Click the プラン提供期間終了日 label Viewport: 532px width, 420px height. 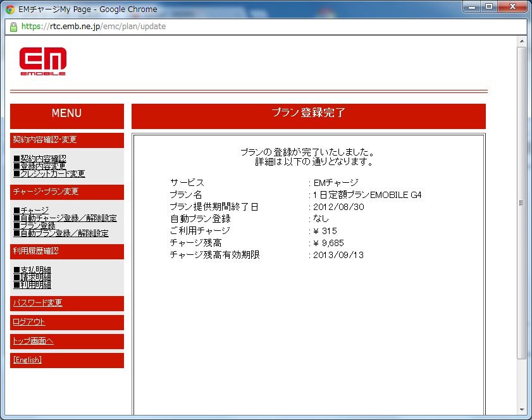(x=214, y=207)
